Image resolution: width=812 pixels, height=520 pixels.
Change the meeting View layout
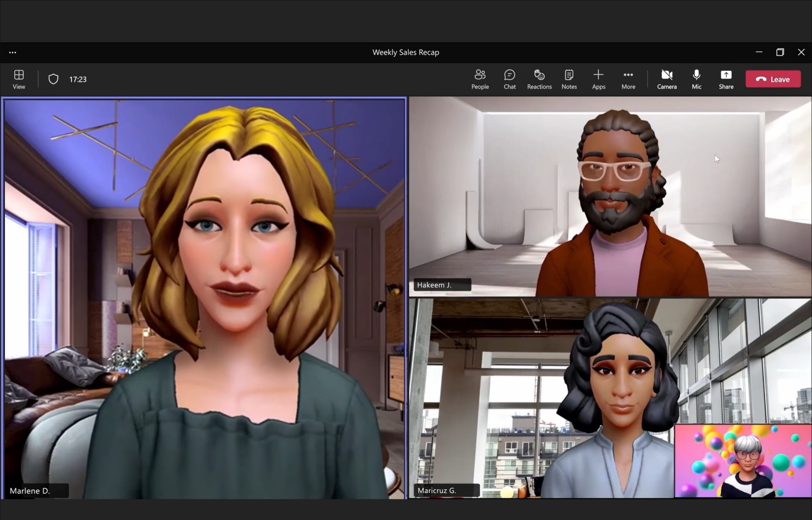(19, 79)
